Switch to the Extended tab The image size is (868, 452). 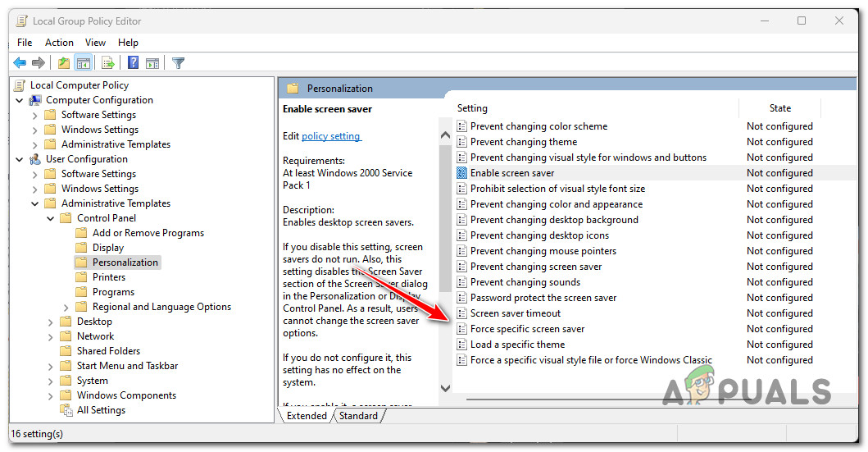[306, 416]
